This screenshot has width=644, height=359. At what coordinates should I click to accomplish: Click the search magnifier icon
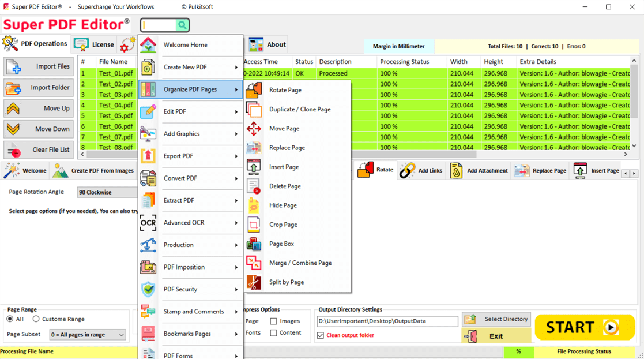click(182, 25)
